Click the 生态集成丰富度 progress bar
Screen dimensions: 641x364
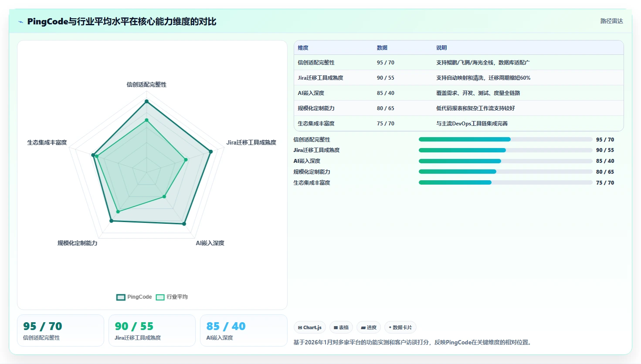505,182
